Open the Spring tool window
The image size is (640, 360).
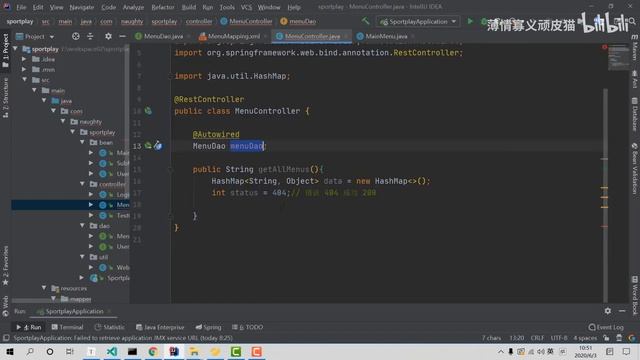(x=209, y=327)
